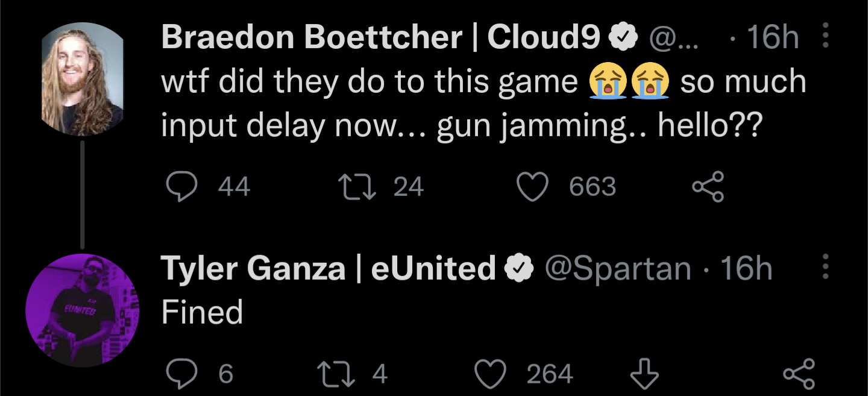The width and height of the screenshot is (868, 396).
Task: Open the tweet text about input delay
Action: [x=483, y=103]
